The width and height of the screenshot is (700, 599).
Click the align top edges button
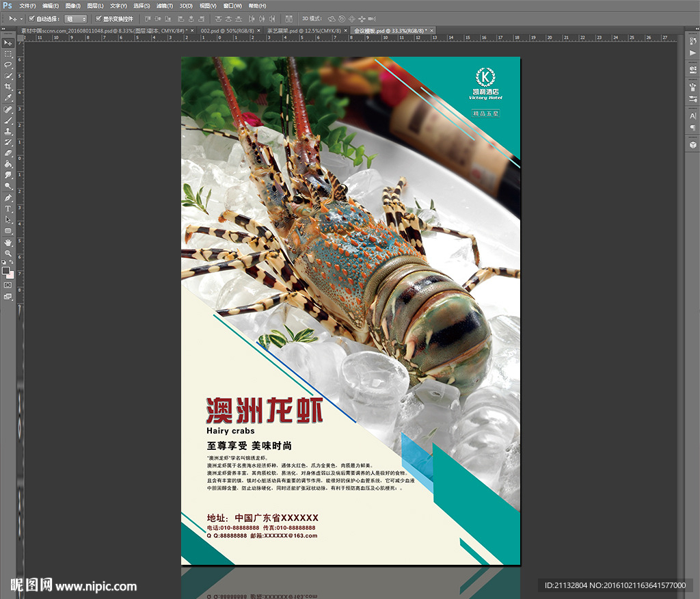[x=148, y=18]
